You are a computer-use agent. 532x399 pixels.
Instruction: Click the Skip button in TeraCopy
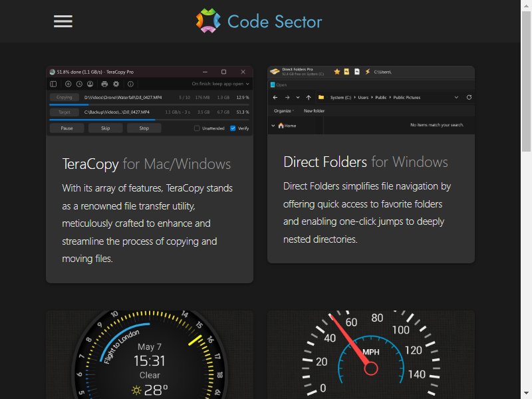[106, 128]
